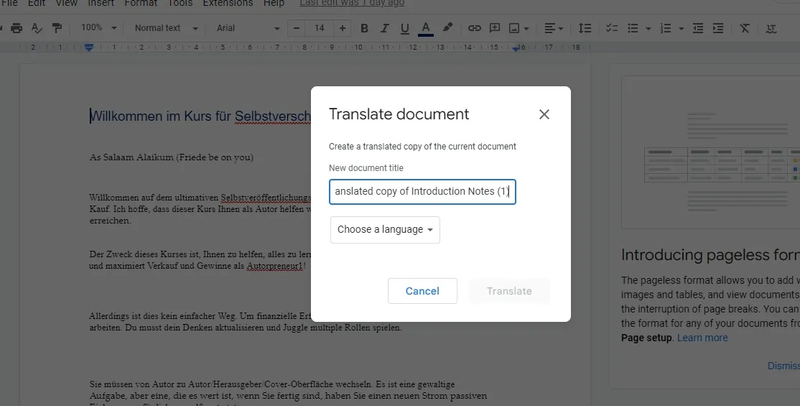The width and height of the screenshot is (800, 406).
Task: Click the Translate button
Action: coord(509,291)
